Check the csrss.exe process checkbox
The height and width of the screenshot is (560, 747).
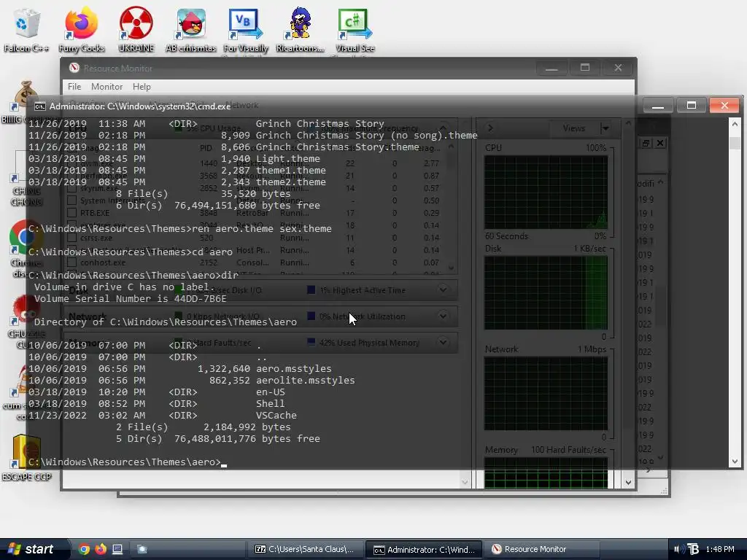(72, 238)
